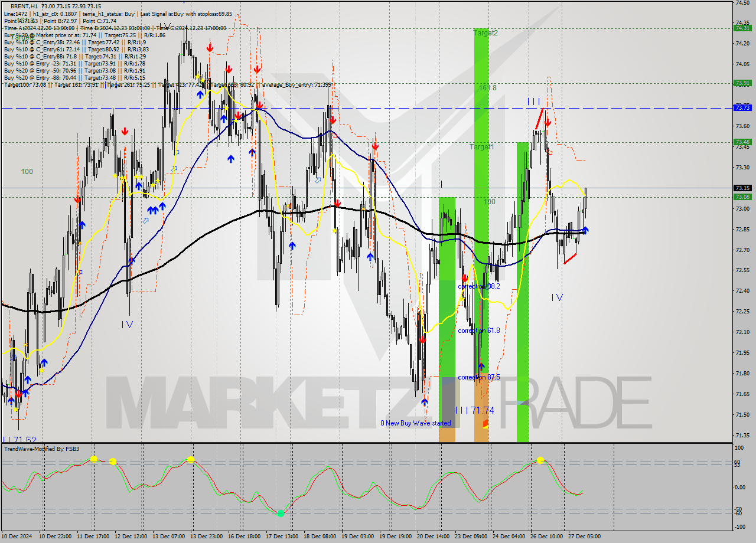Select the 'Buy %10 @ C_Entry38: 72.46' line
This screenshot has height=543, width=756.
pyautogui.click(x=41, y=42)
